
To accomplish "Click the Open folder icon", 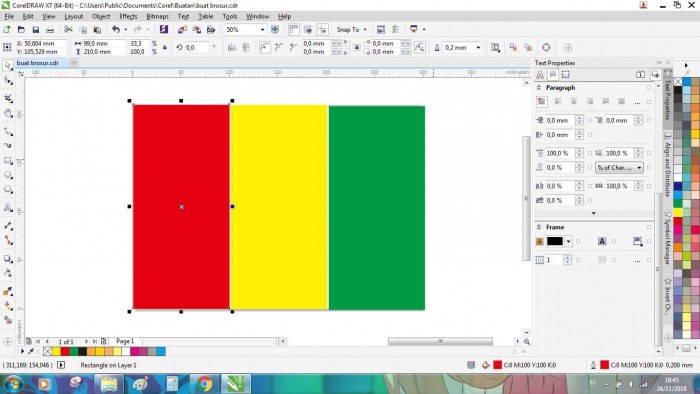I will click(21, 29).
